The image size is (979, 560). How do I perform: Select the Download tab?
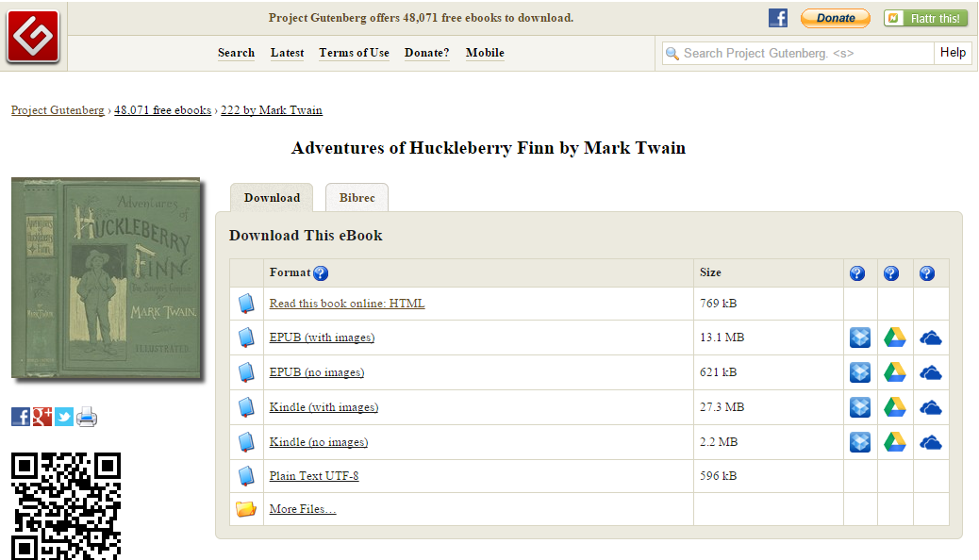(272, 198)
